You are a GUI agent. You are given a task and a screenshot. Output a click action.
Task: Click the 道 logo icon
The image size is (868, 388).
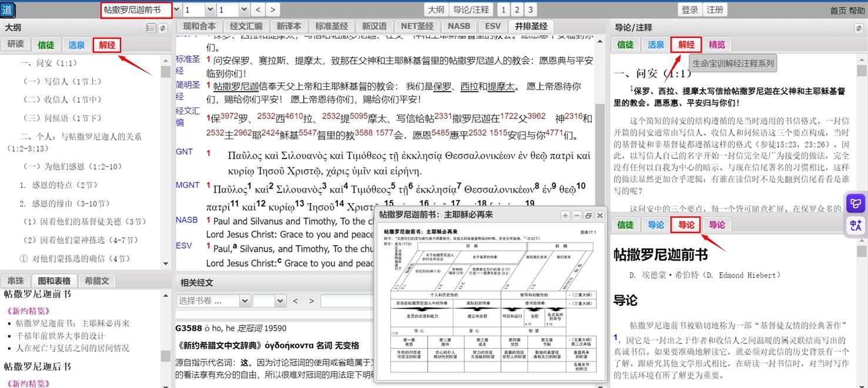8,10
